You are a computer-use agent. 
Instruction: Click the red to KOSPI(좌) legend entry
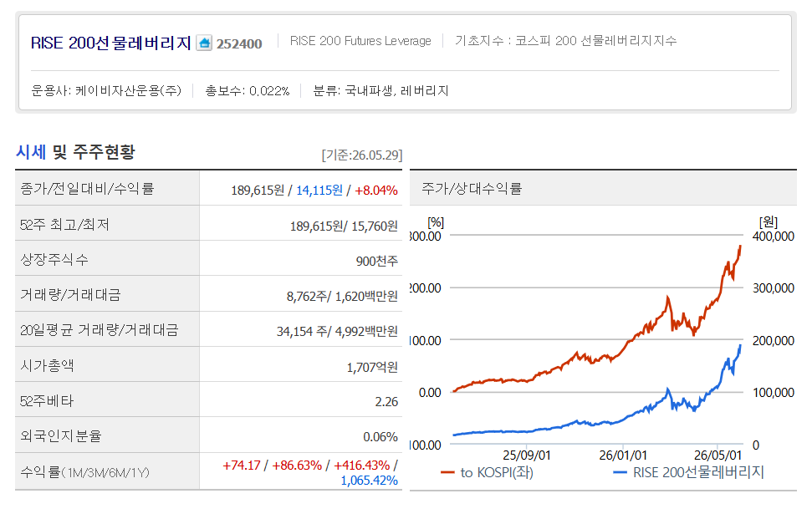[x=487, y=472]
